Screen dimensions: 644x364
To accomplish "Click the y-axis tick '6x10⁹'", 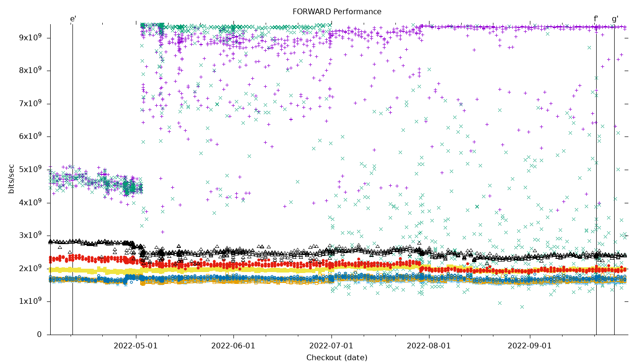I will (30, 136).
